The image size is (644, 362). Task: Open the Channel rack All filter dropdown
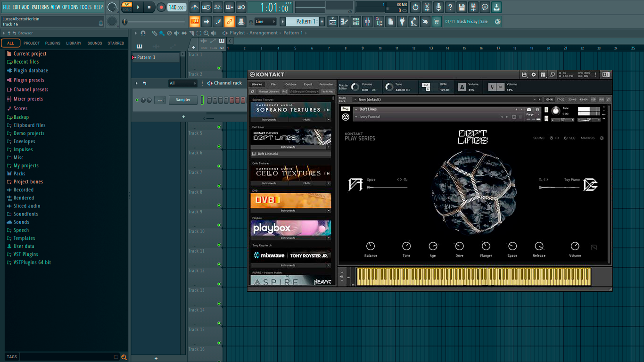(x=183, y=83)
